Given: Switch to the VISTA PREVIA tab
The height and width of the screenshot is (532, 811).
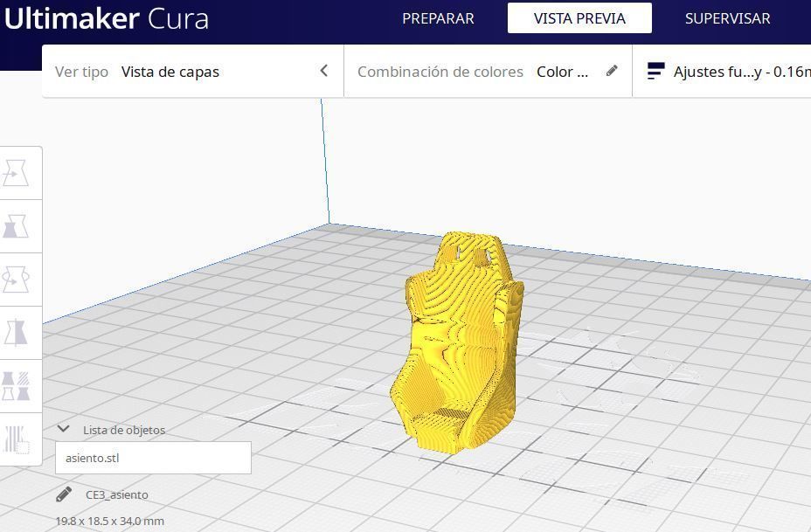Looking at the screenshot, I should tap(579, 18).
